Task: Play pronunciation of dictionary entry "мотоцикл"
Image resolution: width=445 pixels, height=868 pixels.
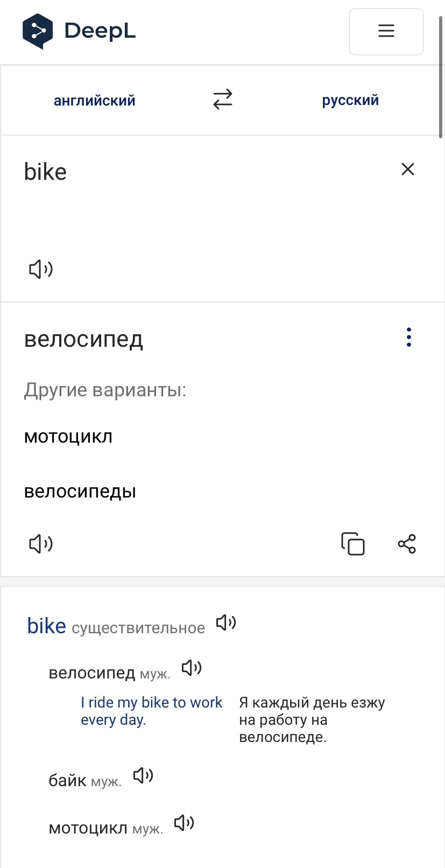Action: (184, 823)
